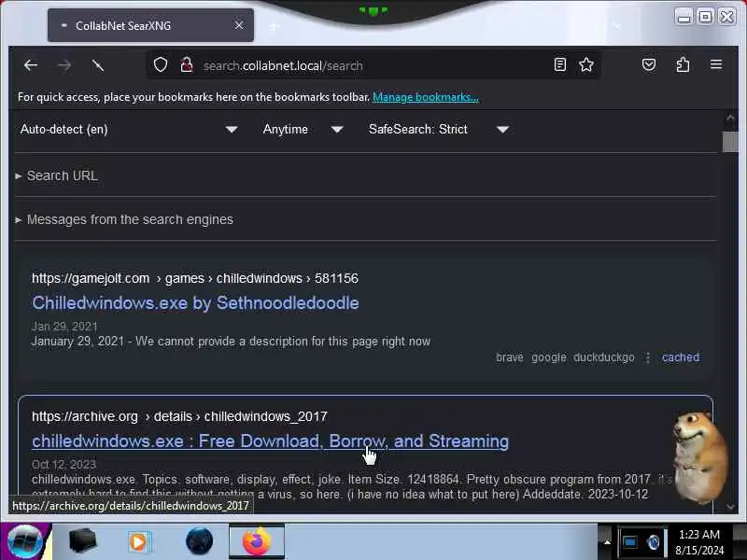Save page to Pocket

(x=649, y=64)
